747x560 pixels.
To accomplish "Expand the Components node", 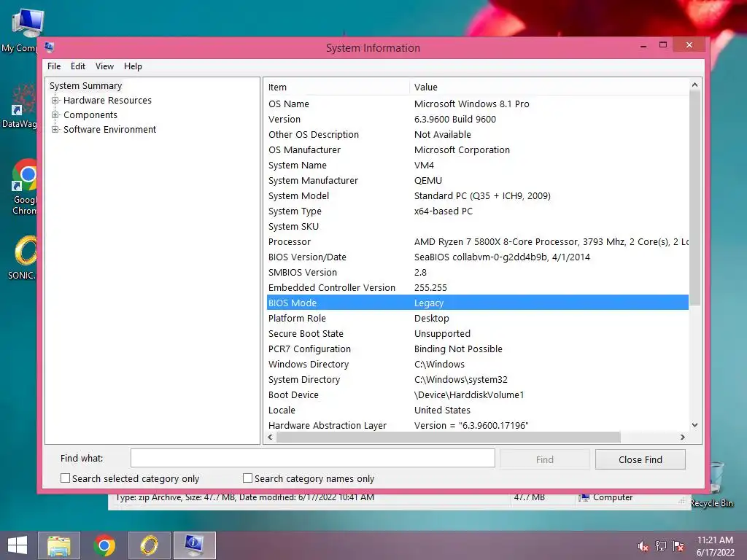I will point(55,114).
